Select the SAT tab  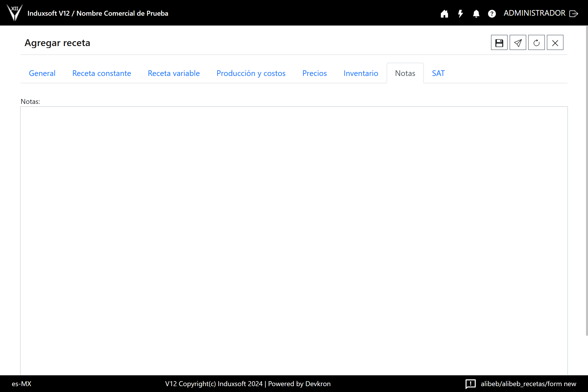(x=438, y=73)
